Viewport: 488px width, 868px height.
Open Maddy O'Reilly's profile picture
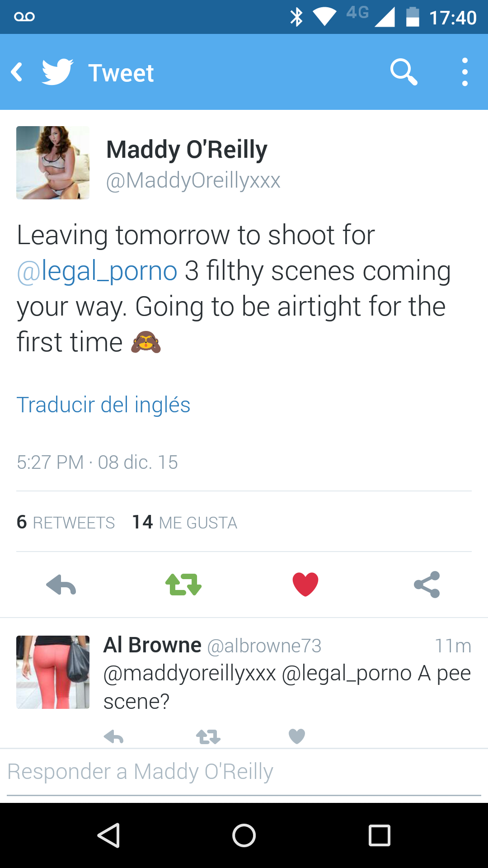pos(53,163)
